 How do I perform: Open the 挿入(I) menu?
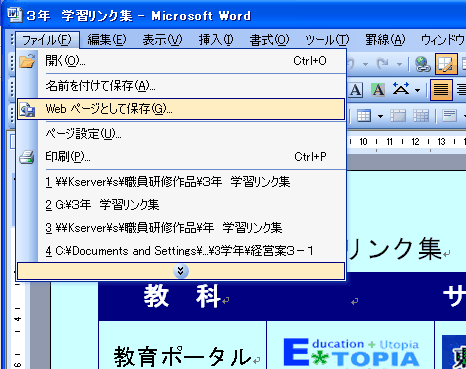[216, 40]
